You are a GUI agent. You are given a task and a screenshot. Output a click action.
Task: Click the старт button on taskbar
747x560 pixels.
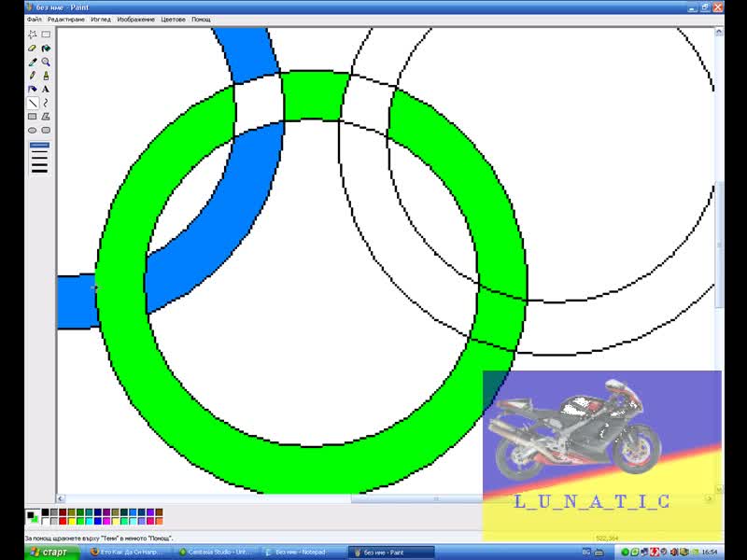[x=52, y=553]
